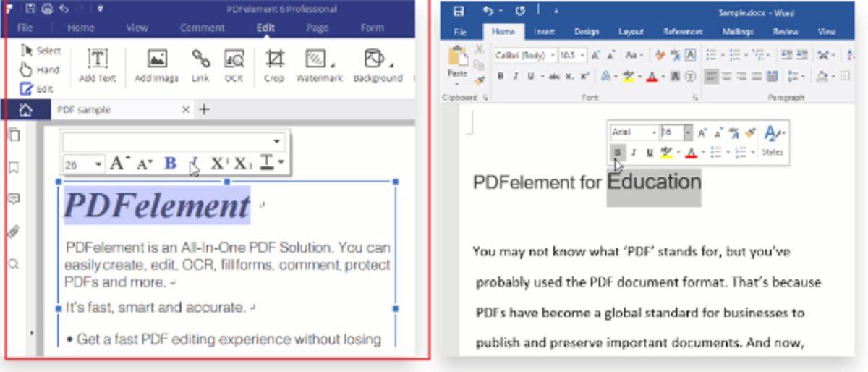Switch to the Page tab in PDFelement

pyautogui.click(x=317, y=28)
